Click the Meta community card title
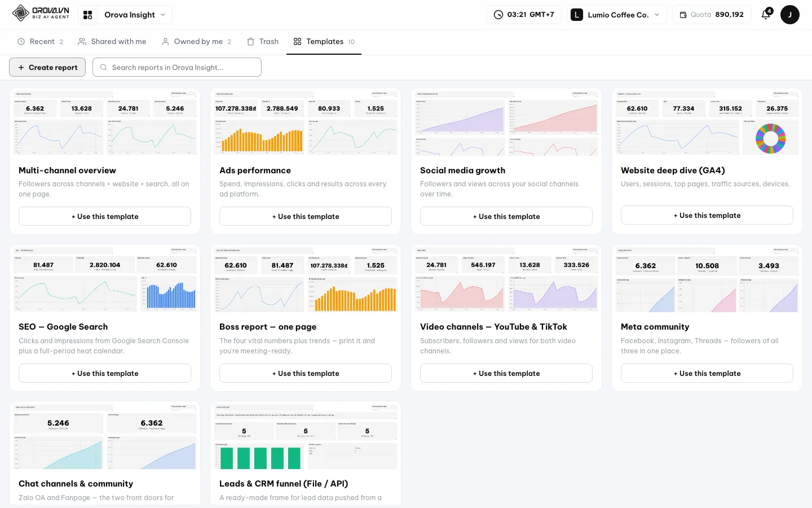This screenshot has height=508, width=812. [x=655, y=327]
